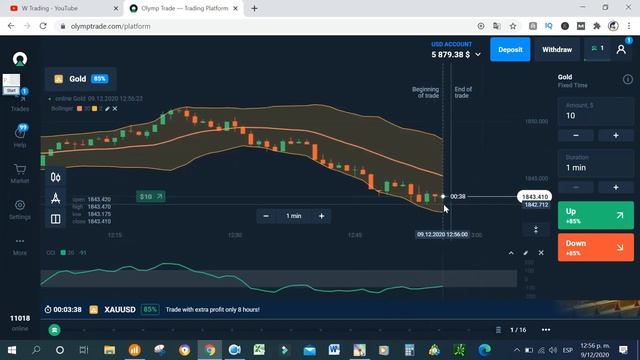This screenshot has width=640, height=360.
Task: Expand the USD account balance dropdown
Action: 478,55
